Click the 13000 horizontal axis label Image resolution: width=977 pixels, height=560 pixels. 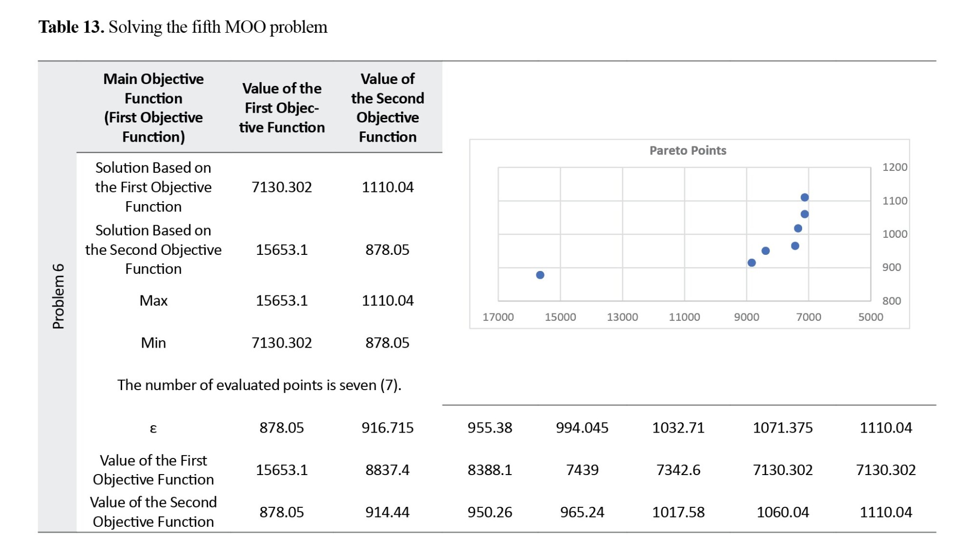(x=622, y=317)
